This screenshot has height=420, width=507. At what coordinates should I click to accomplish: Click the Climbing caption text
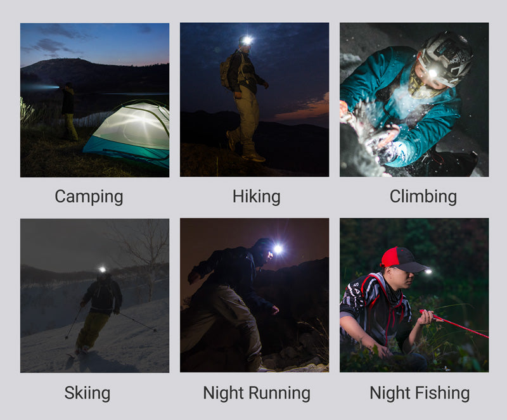[423, 196]
